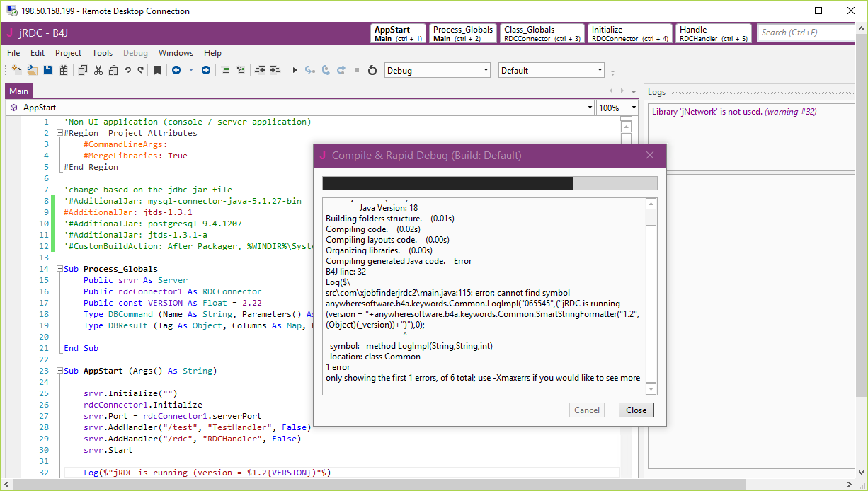This screenshot has height=491, width=868.
Task: Collapse the Project Attributes region
Action: [59, 133]
